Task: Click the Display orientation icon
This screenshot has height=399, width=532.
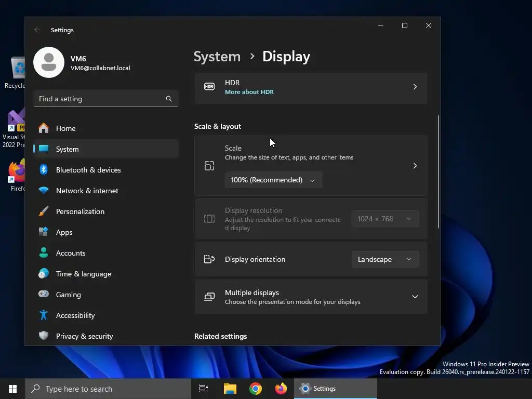Action: 209,259
